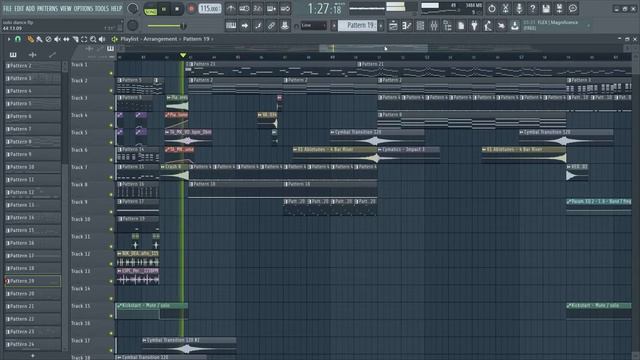The height and width of the screenshot is (360, 640).
Task: Click the chat bubble icon
Action: 573,8
